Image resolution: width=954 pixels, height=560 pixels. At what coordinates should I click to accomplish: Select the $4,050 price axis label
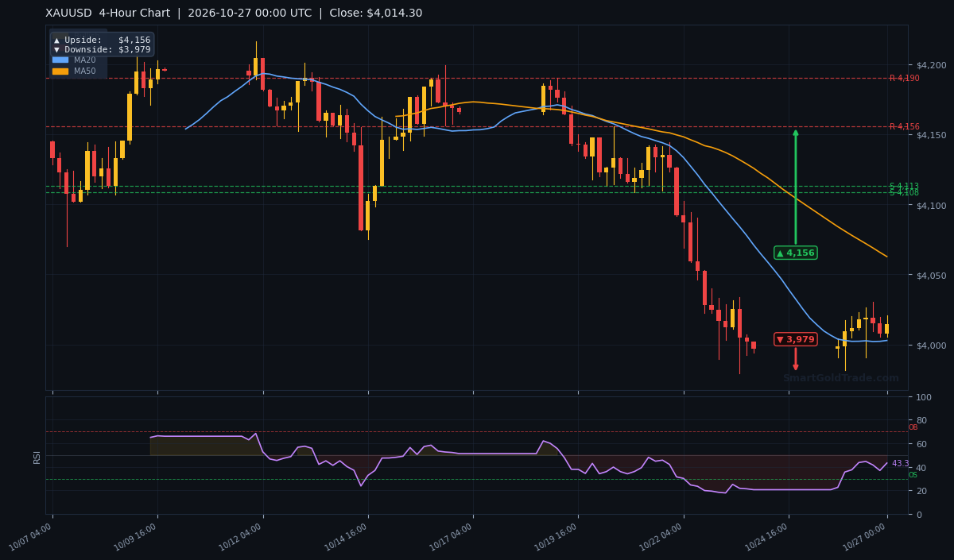(x=931, y=275)
